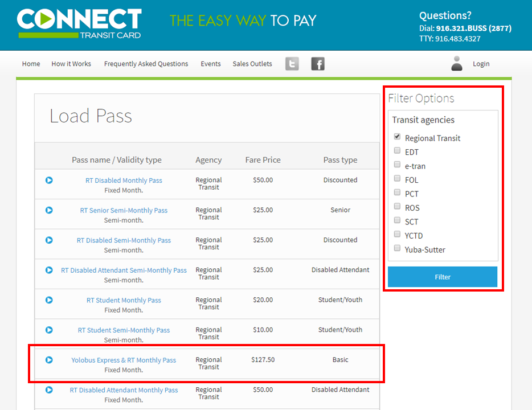Click arrow icon beside RT Disabled Monthly Pass
532x410 pixels.
pyautogui.click(x=49, y=180)
